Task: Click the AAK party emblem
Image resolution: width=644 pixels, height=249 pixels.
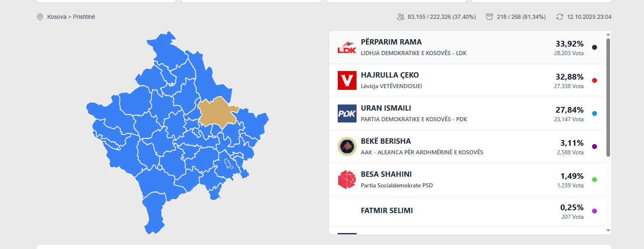Action: click(347, 147)
